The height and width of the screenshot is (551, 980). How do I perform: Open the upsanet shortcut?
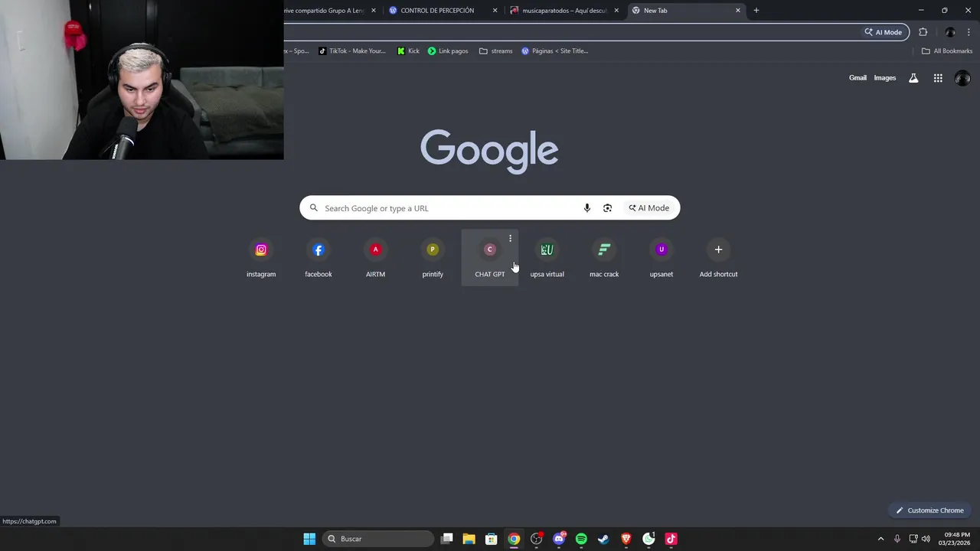coord(661,258)
